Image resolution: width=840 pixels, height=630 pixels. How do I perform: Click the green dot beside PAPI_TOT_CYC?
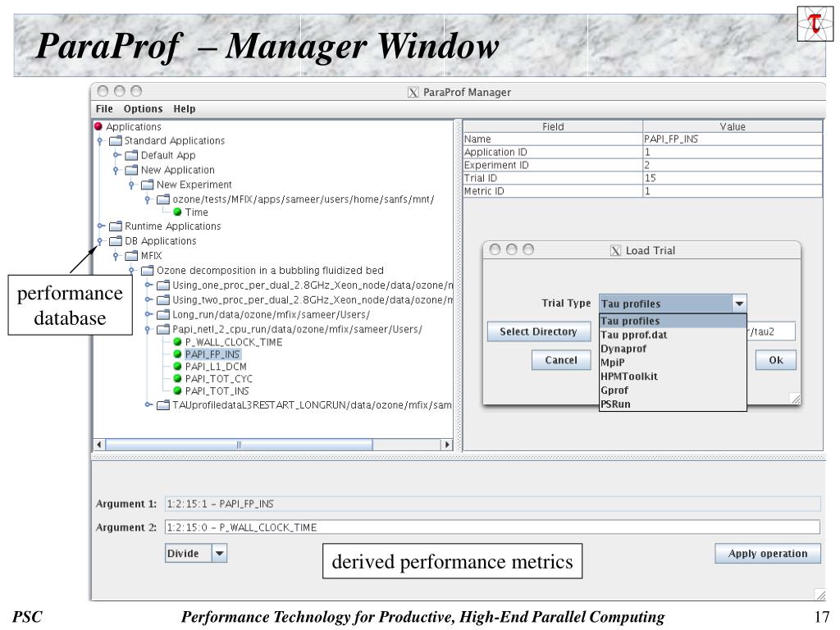pyautogui.click(x=178, y=379)
